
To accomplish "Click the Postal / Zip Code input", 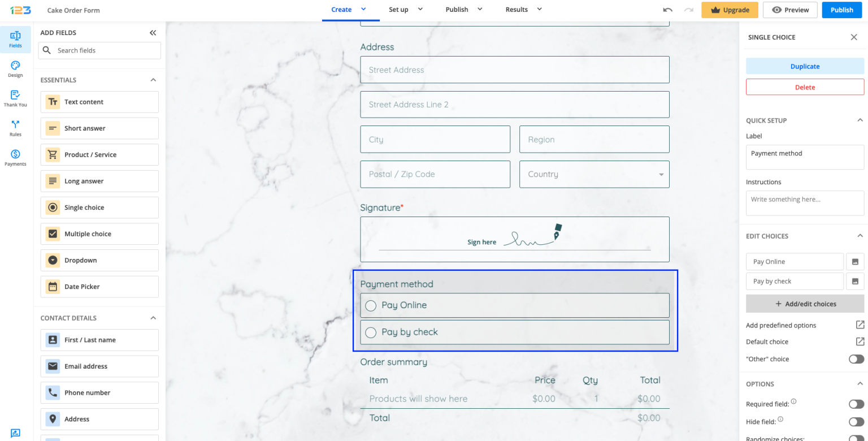I will click(435, 174).
